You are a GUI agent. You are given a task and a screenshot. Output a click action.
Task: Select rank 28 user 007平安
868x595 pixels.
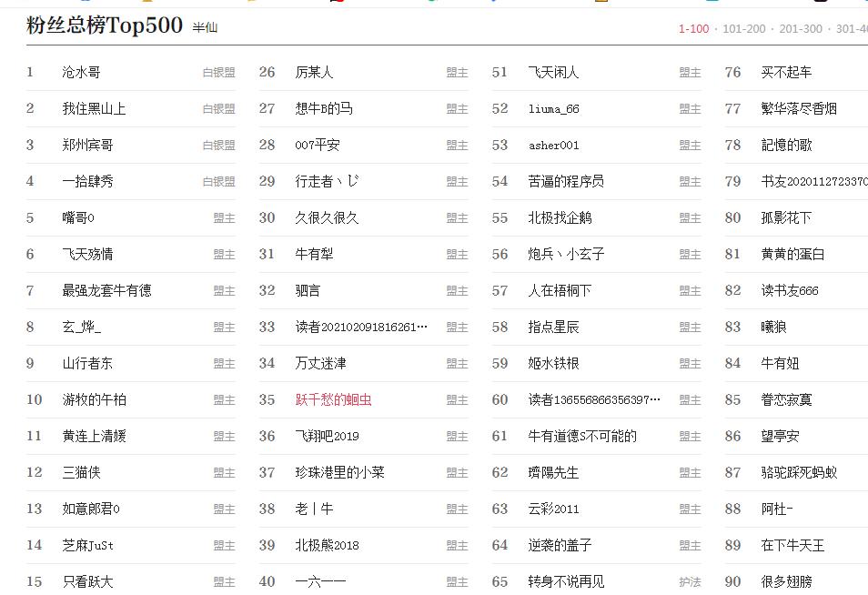click(x=318, y=146)
